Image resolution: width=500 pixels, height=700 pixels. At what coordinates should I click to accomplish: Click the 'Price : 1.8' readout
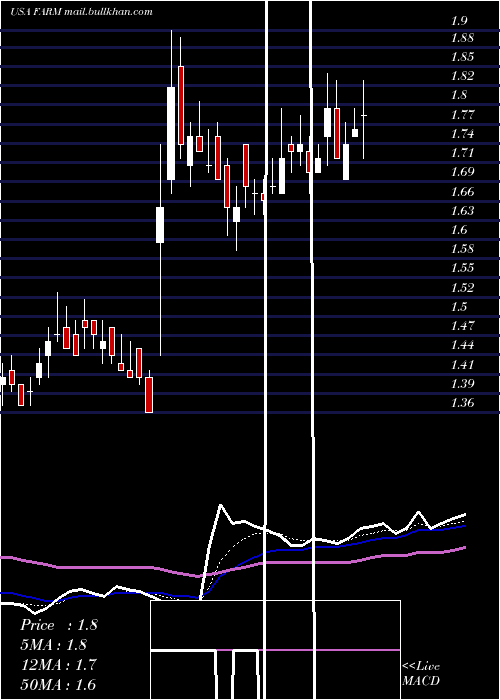59,625
